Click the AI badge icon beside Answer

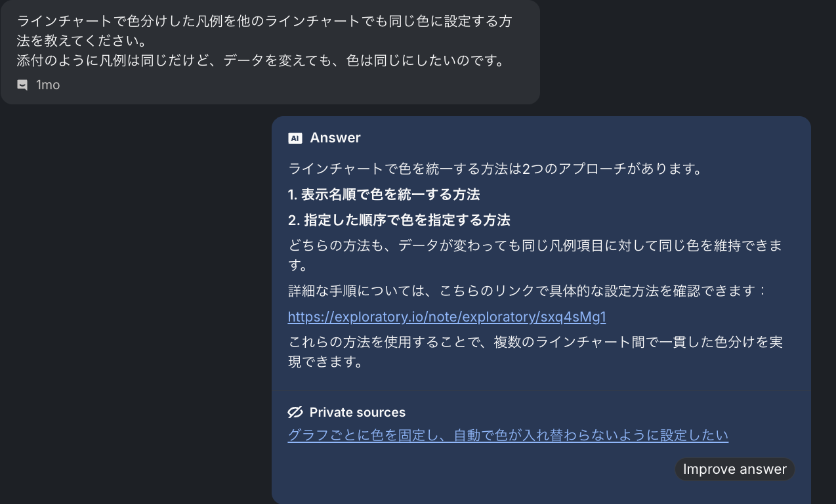pyautogui.click(x=295, y=138)
